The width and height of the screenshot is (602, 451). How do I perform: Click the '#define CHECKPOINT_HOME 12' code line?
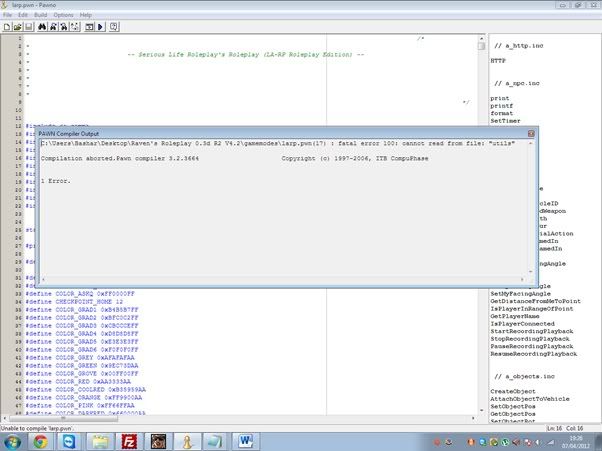coord(74,302)
